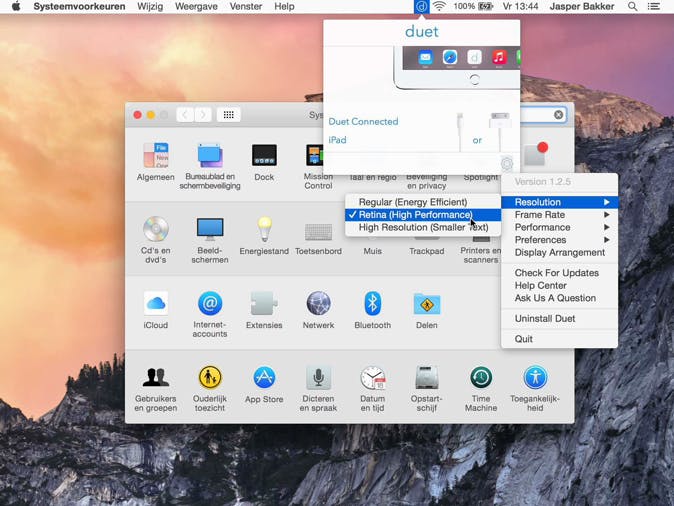Open Toegankelijkheid preferences
The width and height of the screenshot is (674, 506).
point(535,388)
